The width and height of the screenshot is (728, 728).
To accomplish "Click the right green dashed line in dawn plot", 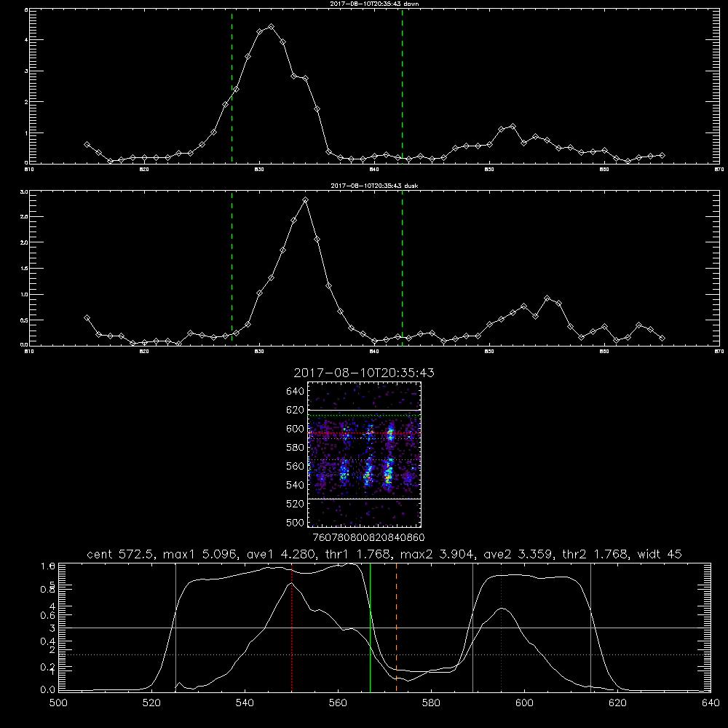I will tap(402, 86).
